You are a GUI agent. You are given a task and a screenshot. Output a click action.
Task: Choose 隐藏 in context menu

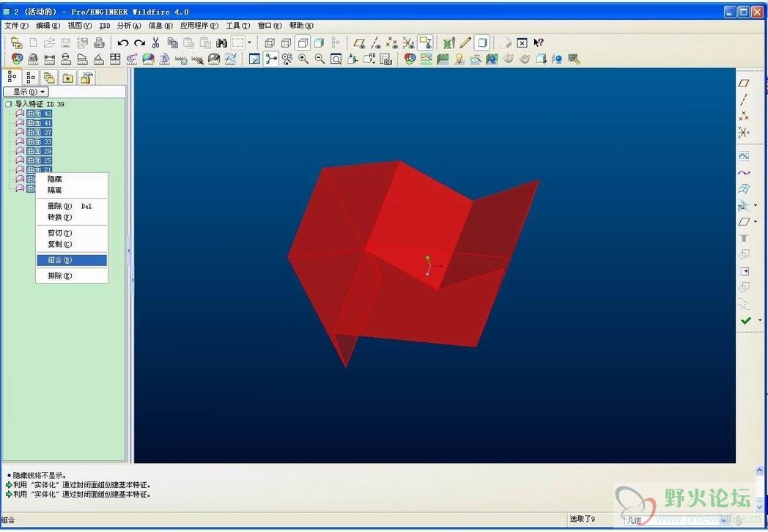[x=72, y=180]
